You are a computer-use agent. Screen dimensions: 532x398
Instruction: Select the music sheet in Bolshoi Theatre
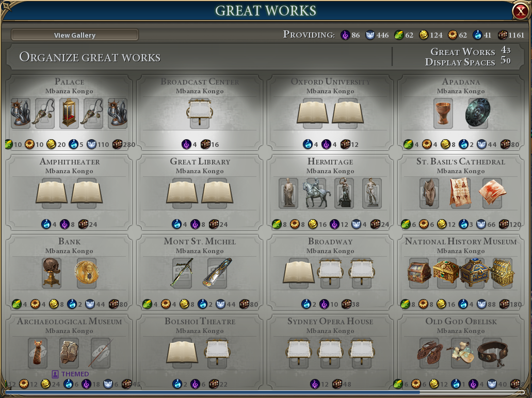point(217,352)
